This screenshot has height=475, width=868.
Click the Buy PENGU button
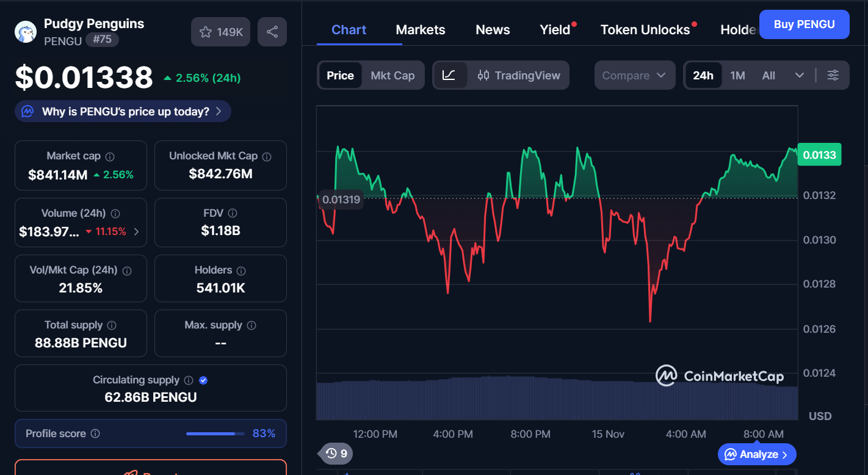point(804,24)
